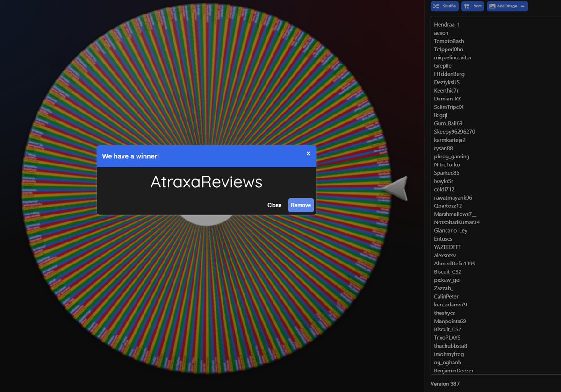Close the winner dialog with the X icon
The height and width of the screenshot is (392, 561).
[308, 153]
